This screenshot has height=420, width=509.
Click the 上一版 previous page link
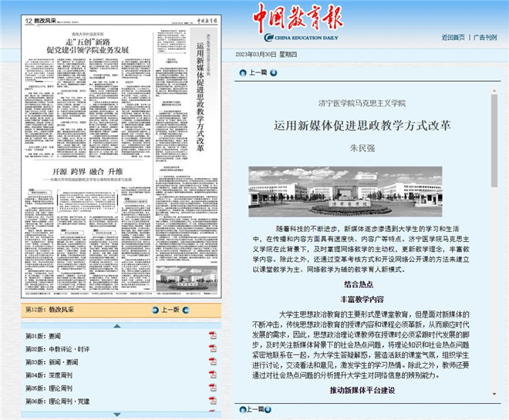tap(170, 309)
